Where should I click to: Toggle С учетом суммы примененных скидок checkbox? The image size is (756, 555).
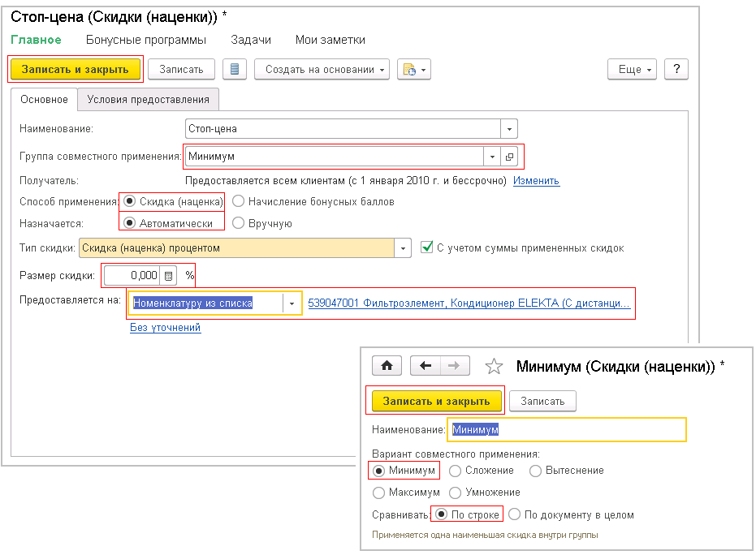[x=426, y=247]
